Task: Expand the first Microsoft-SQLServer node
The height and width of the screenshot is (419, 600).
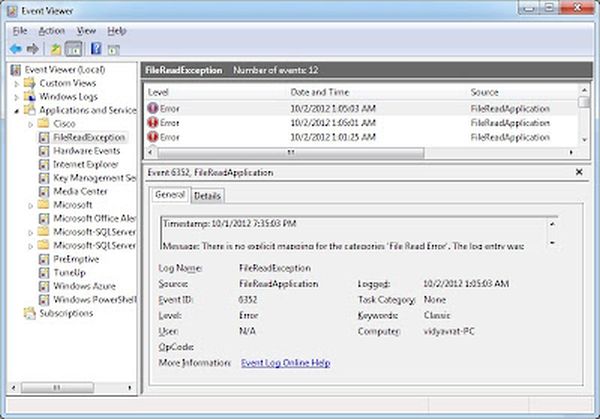Action: click(31, 232)
